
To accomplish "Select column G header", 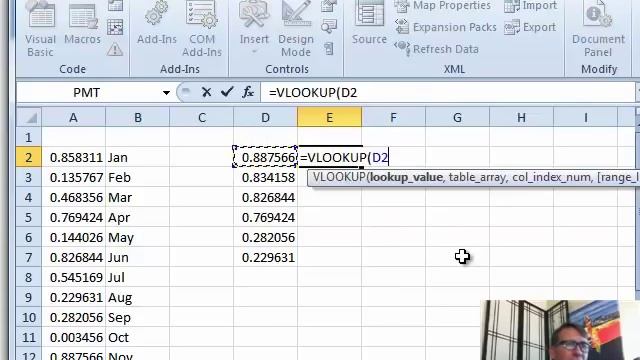I will [x=457, y=118].
